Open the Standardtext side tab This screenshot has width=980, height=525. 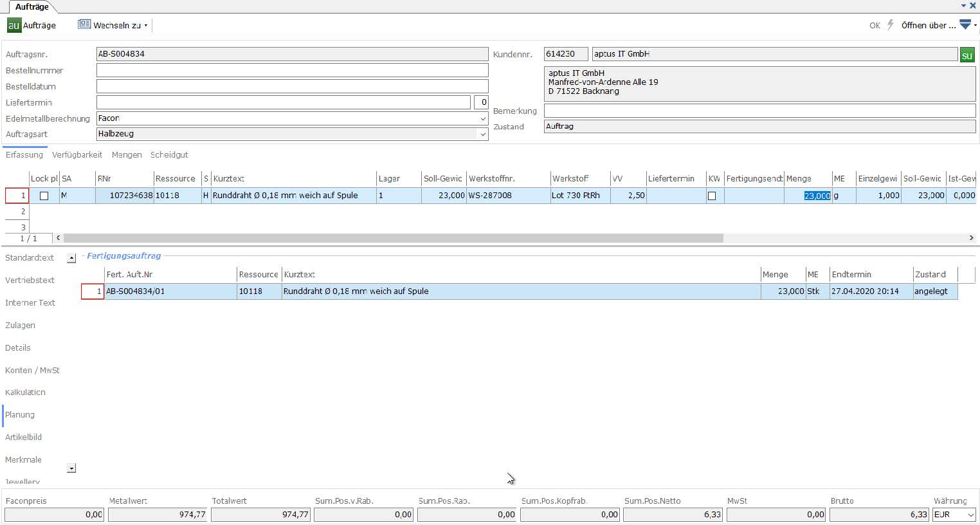pos(30,258)
